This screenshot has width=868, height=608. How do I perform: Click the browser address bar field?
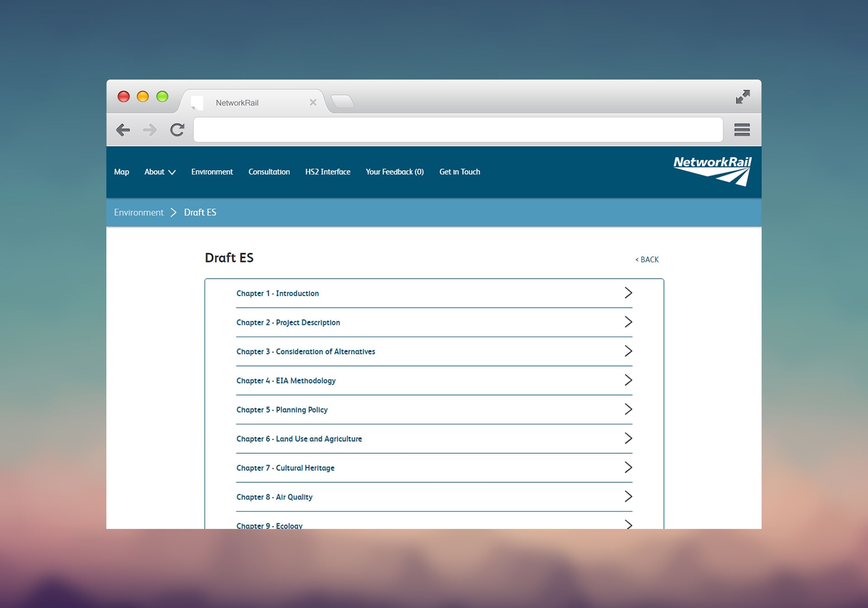point(458,130)
